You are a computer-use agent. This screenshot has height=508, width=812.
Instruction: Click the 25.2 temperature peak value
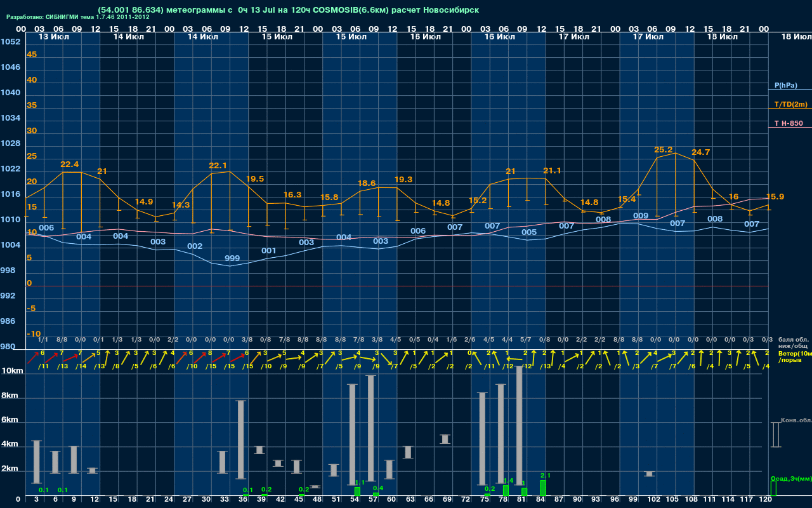point(663,150)
